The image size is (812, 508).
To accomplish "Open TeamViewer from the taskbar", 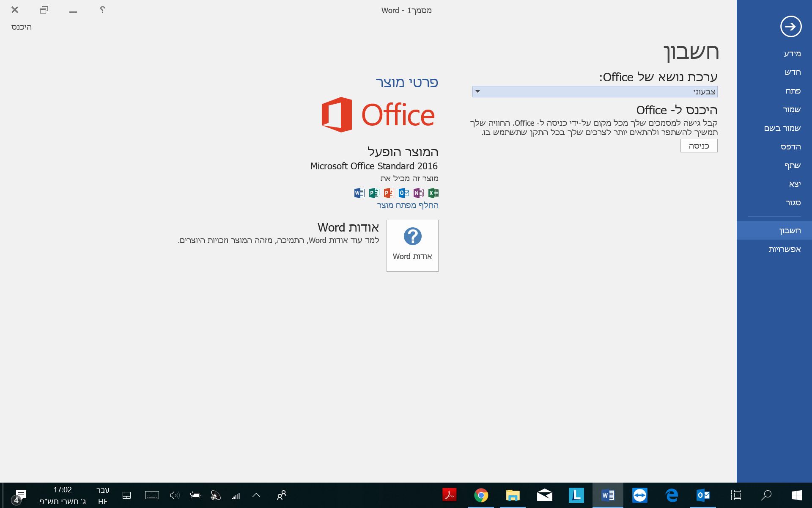I will tap(639, 495).
